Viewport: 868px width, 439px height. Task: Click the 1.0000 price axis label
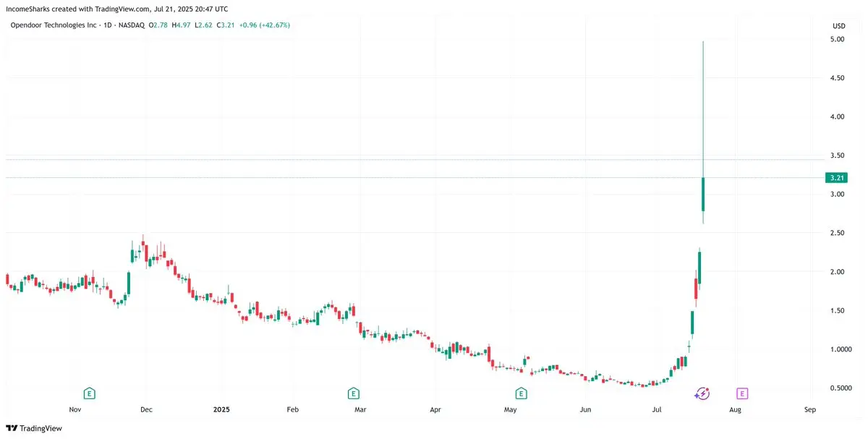[x=842, y=349]
